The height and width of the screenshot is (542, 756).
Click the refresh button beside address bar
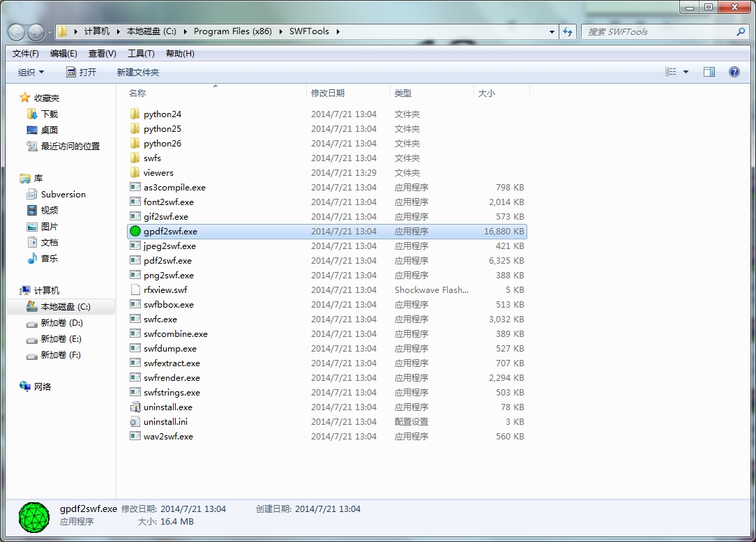coord(568,32)
